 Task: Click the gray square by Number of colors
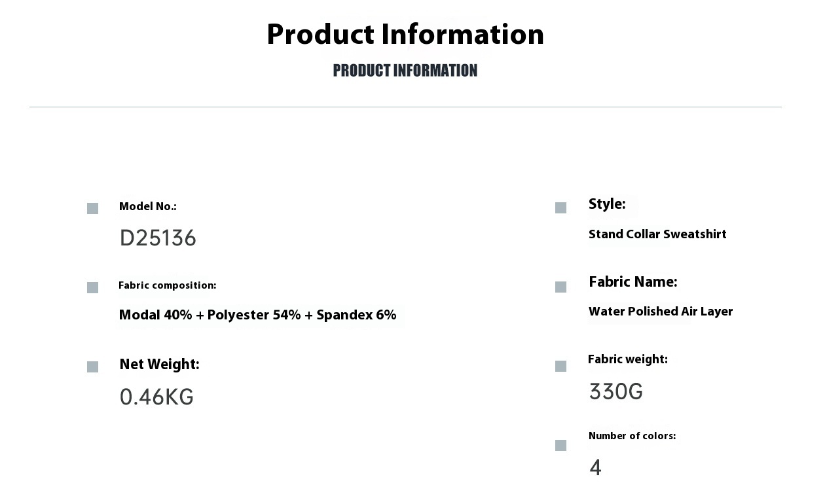tap(560, 445)
